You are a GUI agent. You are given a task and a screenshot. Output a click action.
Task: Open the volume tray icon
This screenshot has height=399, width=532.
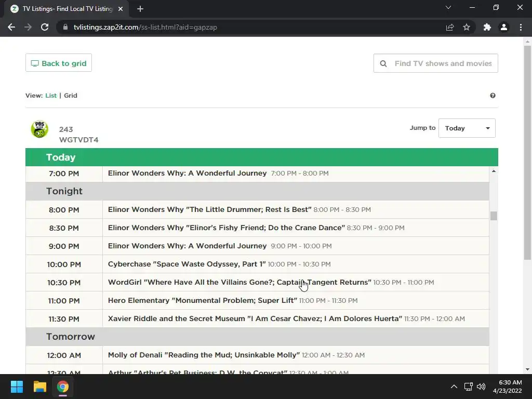[x=481, y=387]
